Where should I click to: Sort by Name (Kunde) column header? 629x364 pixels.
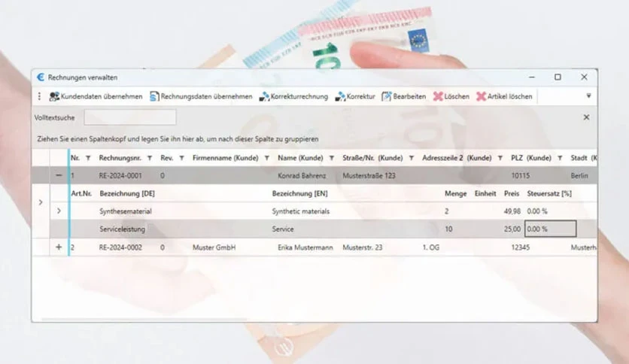(x=300, y=158)
